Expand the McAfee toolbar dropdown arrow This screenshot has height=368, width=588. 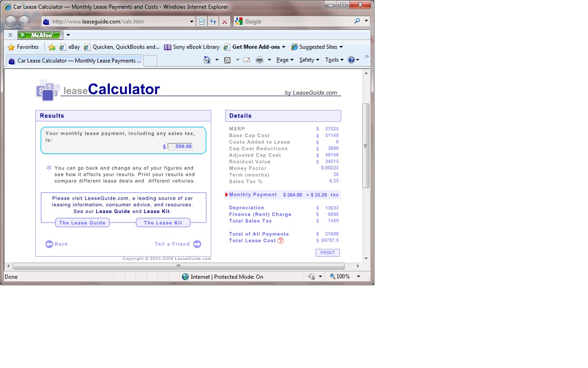[68, 35]
